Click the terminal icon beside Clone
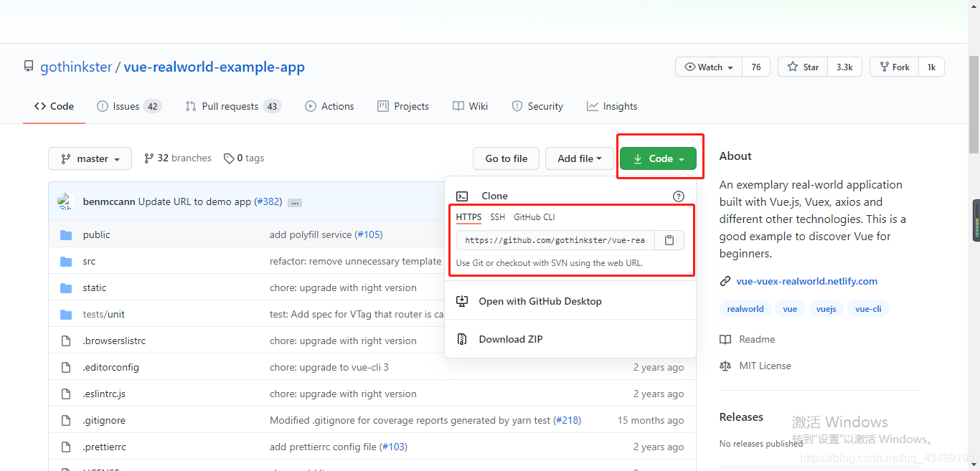 point(462,196)
